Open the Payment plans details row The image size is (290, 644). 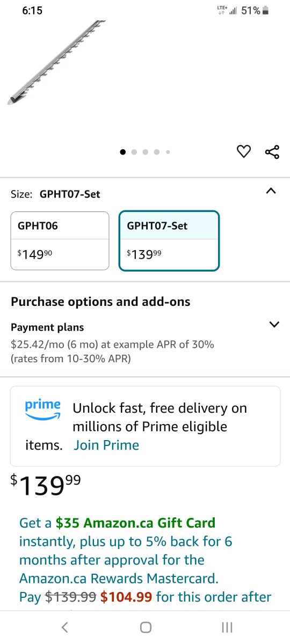pyautogui.click(x=145, y=342)
